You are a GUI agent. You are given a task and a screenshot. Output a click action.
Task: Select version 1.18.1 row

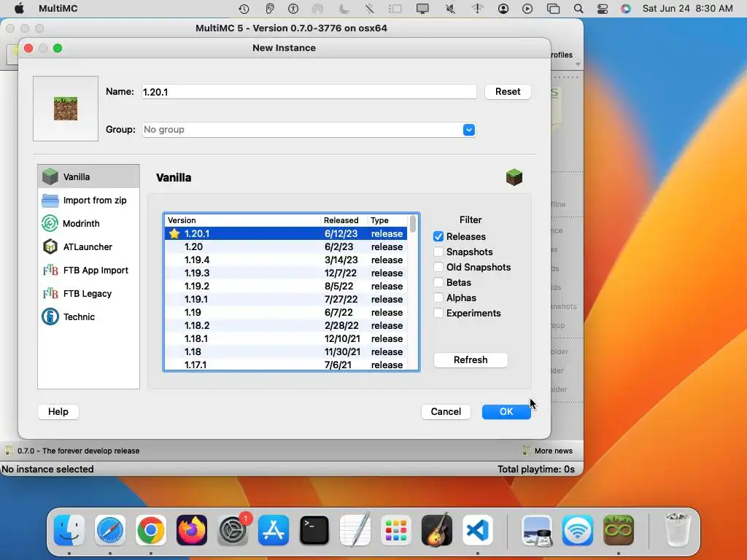point(286,338)
